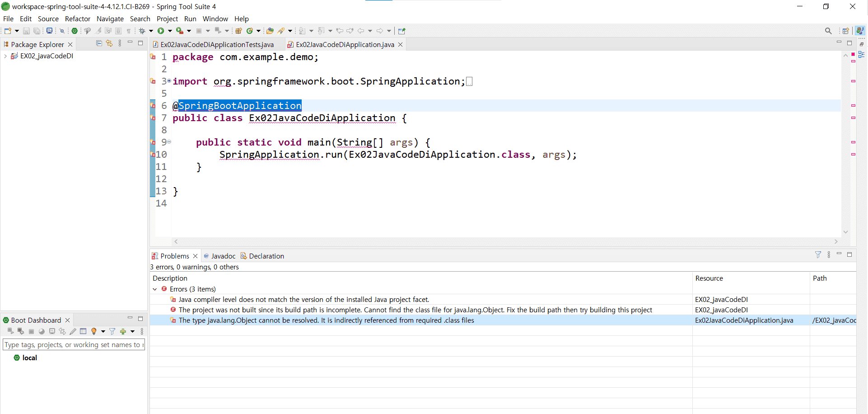Click Boot Dashboard start process icon
The width and height of the screenshot is (868, 414).
[x=10, y=331]
